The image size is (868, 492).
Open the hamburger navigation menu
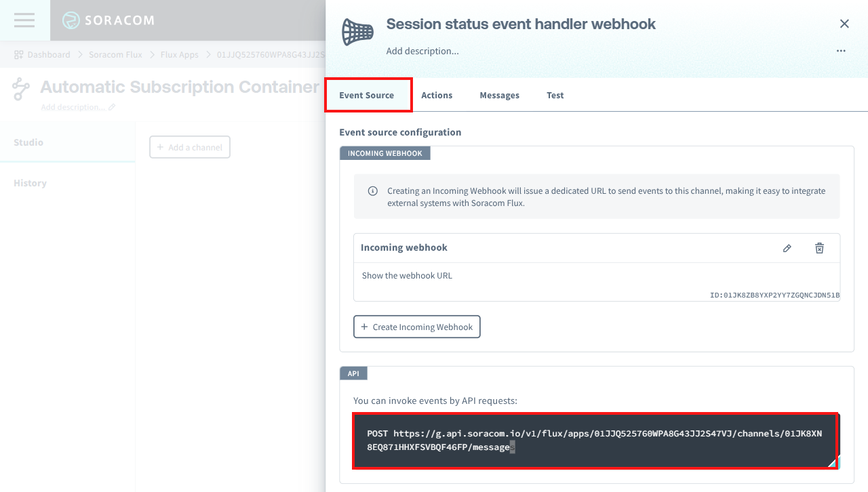click(x=24, y=20)
